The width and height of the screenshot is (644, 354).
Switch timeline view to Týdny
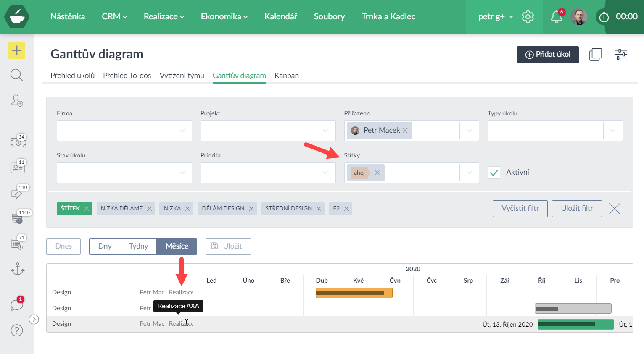pyautogui.click(x=138, y=246)
